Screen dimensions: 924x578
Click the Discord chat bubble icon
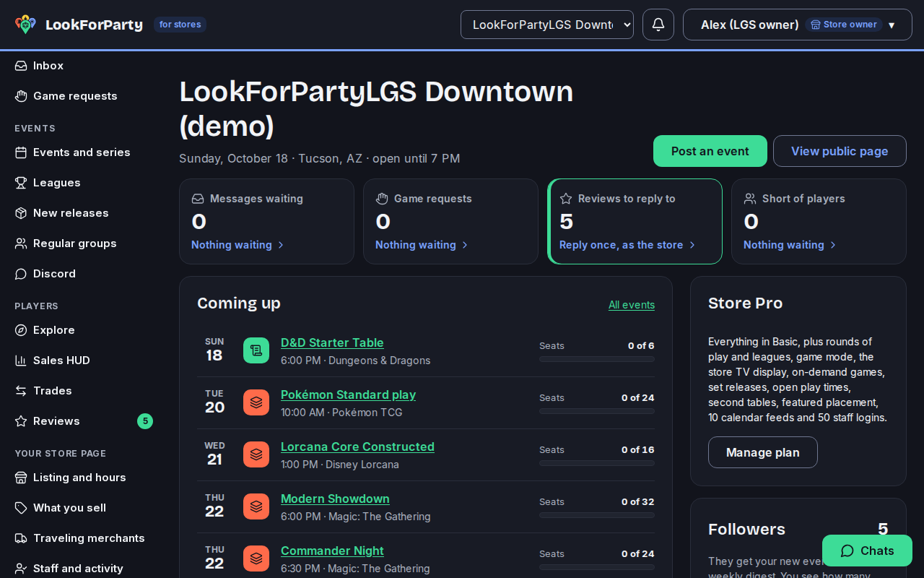click(x=21, y=274)
